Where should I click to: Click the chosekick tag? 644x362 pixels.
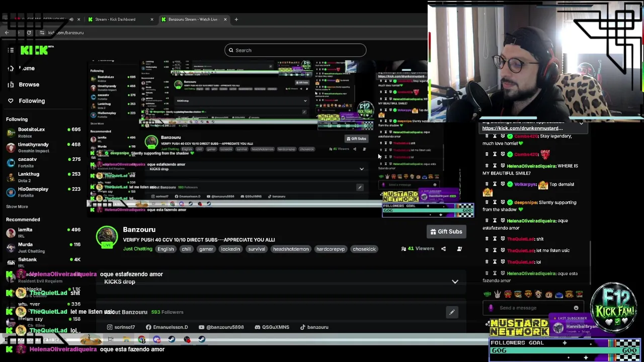364,249
